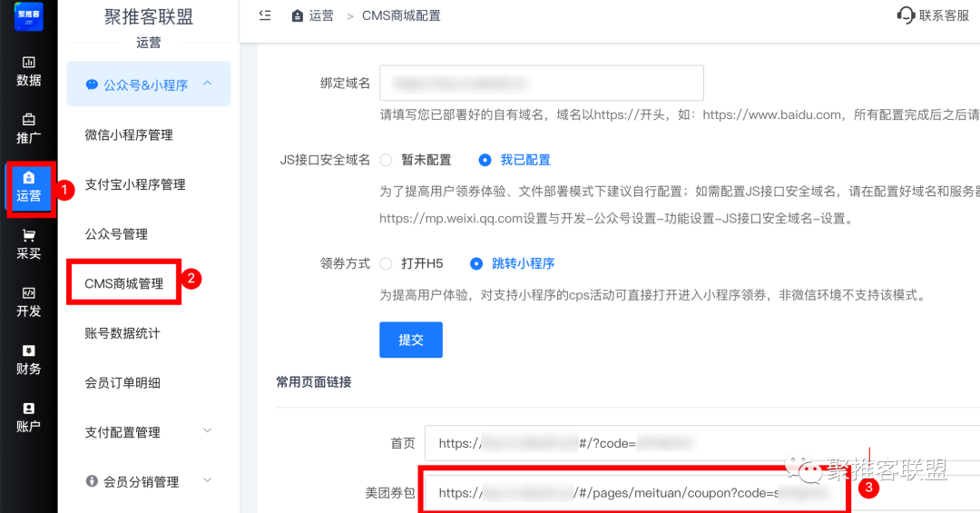980x513 pixels.
Task: Select 我已配置 radio option
Action: 485,160
